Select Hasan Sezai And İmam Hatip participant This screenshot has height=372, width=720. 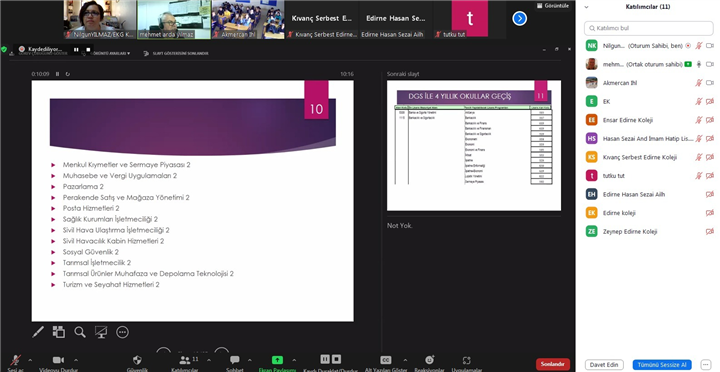(x=648, y=138)
